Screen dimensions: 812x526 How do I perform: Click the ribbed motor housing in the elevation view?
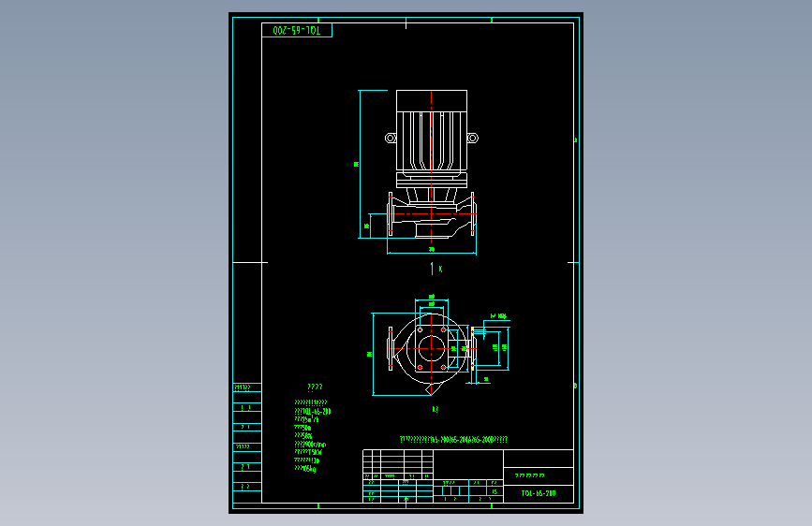coord(432,139)
